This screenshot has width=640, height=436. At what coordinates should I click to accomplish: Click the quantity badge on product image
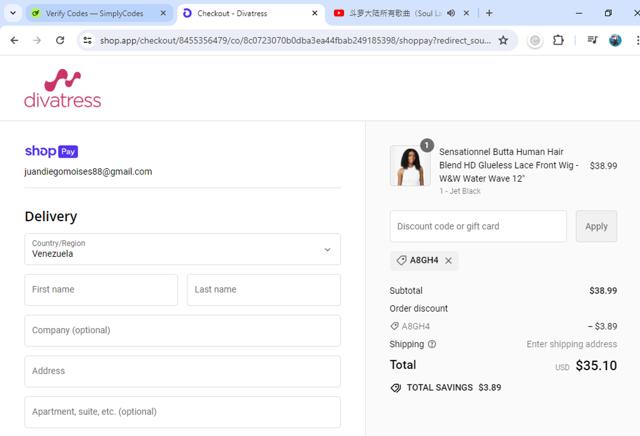(427, 145)
